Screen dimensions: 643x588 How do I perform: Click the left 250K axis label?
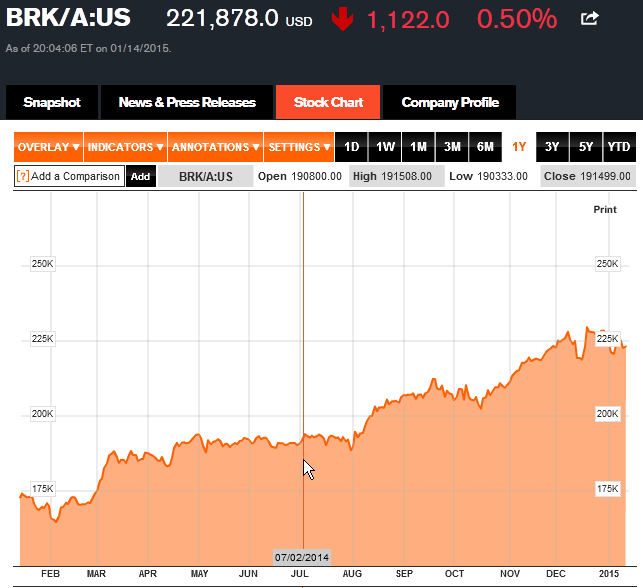click(x=43, y=264)
